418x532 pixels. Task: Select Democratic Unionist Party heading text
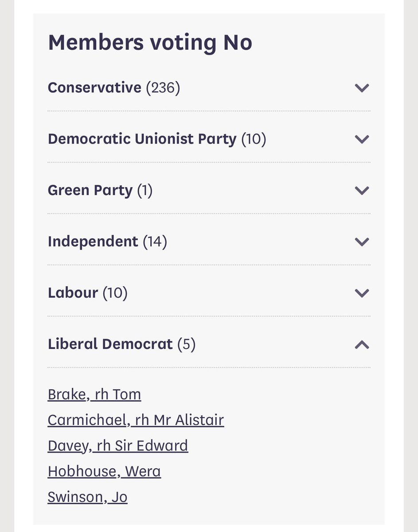(142, 139)
